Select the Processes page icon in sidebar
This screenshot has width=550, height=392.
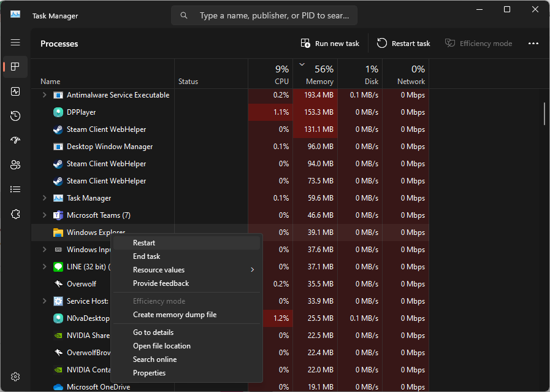coord(15,67)
